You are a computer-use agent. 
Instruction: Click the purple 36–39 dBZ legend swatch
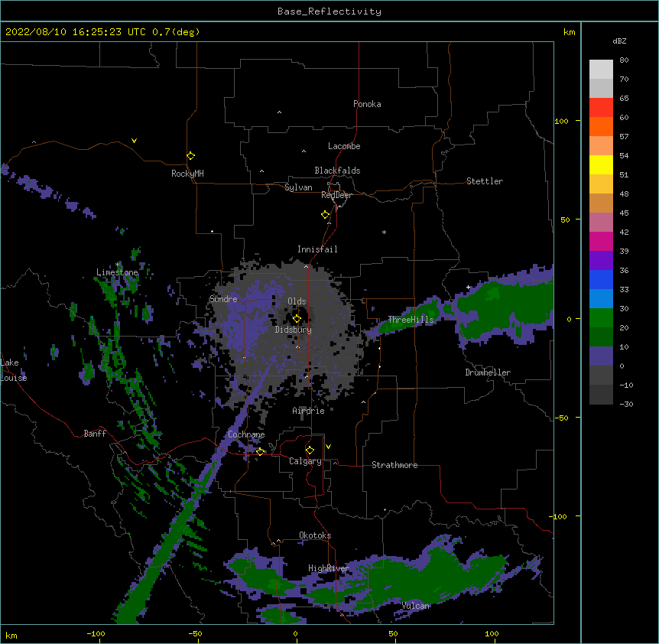[601, 260]
